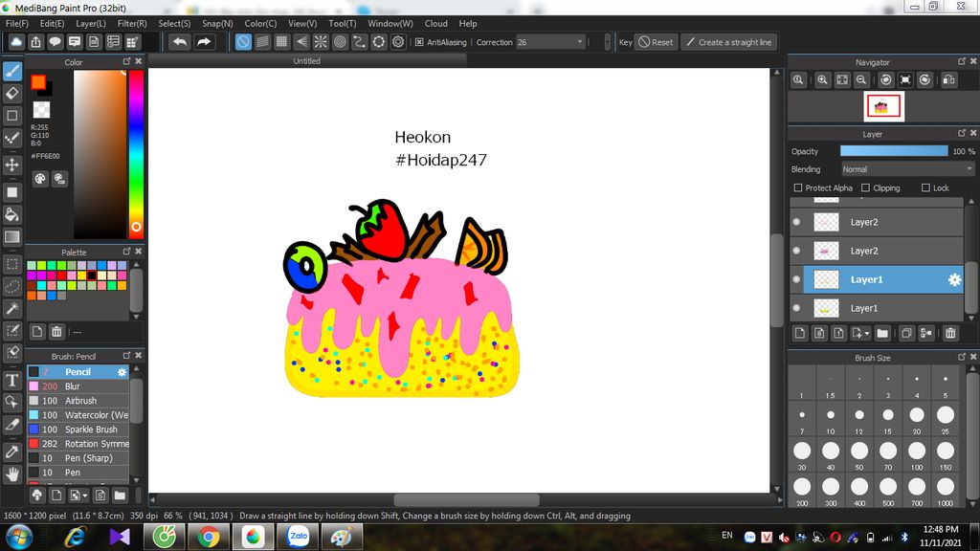Click Create a straight line button
This screenshot has height=551, width=980.
[x=728, y=42]
